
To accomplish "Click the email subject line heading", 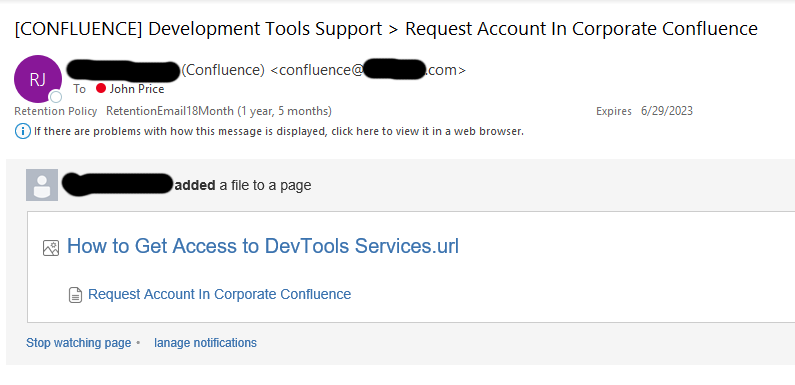I will point(386,29).
